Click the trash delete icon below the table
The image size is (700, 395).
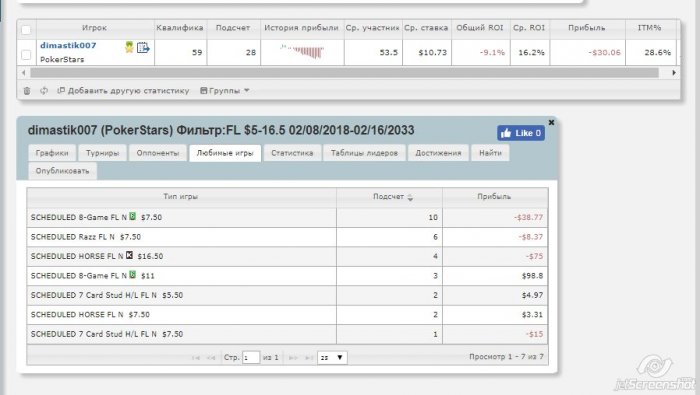pyautogui.click(x=27, y=91)
